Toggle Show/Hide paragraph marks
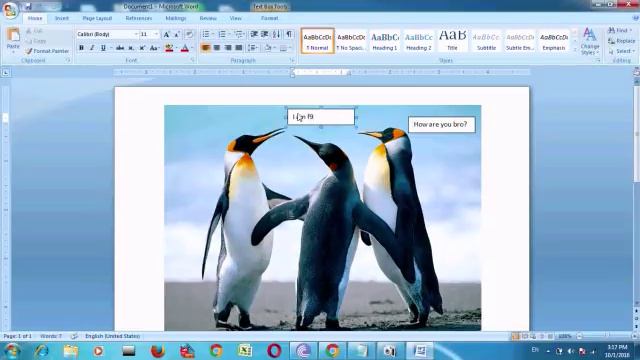This screenshot has height=360, width=640. [x=289, y=35]
